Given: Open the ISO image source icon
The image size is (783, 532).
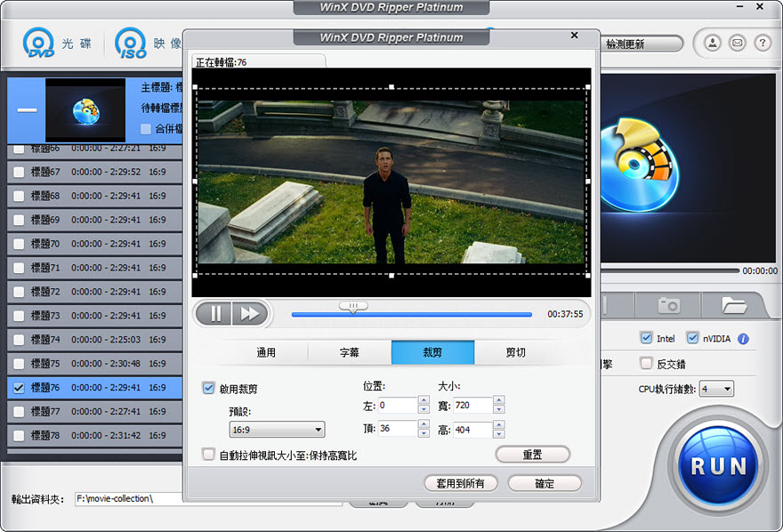Looking at the screenshot, I should (x=131, y=43).
